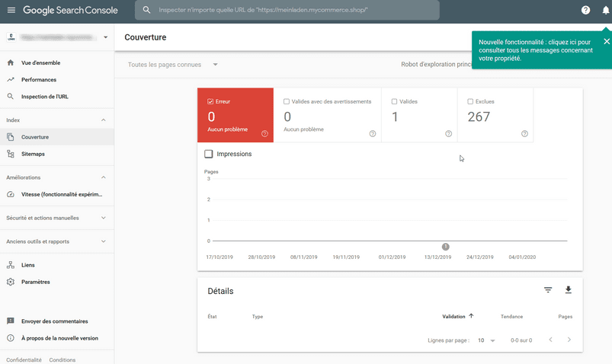Click the info icon for new version
This screenshot has width=612, height=364.
point(11,338)
